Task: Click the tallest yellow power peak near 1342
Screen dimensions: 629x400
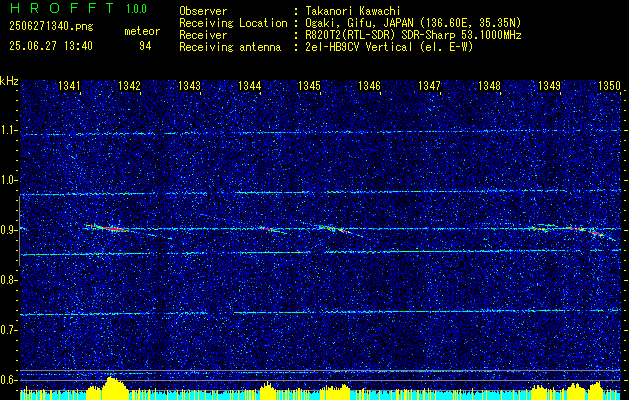Action: pyautogui.click(x=113, y=388)
